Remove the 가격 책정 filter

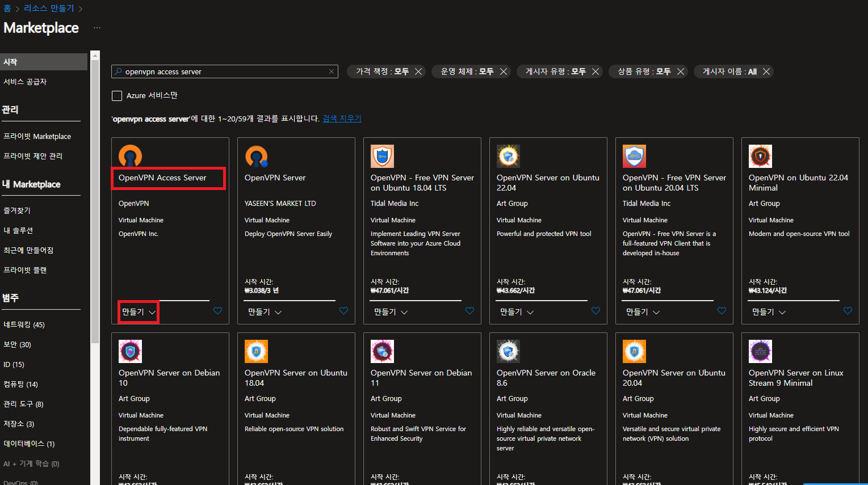pyautogui.click(x=418, y=71)
